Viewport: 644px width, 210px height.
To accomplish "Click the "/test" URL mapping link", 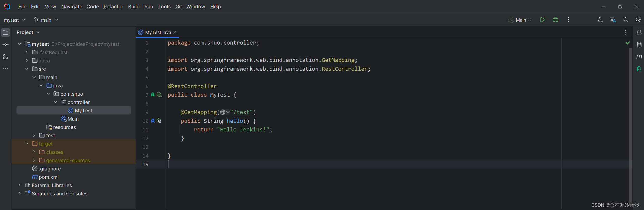I will tap(241, 112).
